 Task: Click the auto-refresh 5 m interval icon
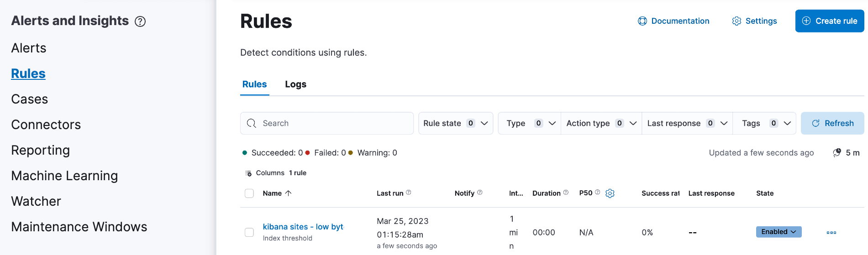837,153
